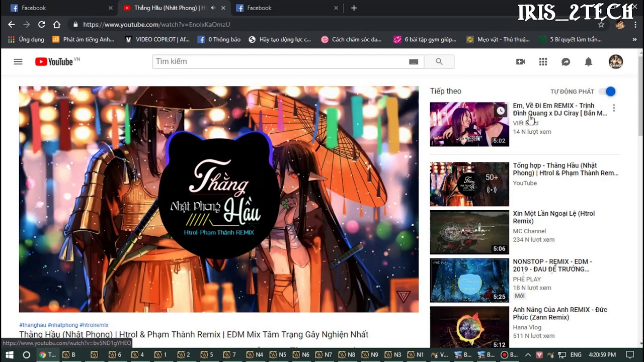Open the 0 Thông báo Facebook bookmark
The height and width of the screenshot is (362, 644).
(x=219, y=39)
